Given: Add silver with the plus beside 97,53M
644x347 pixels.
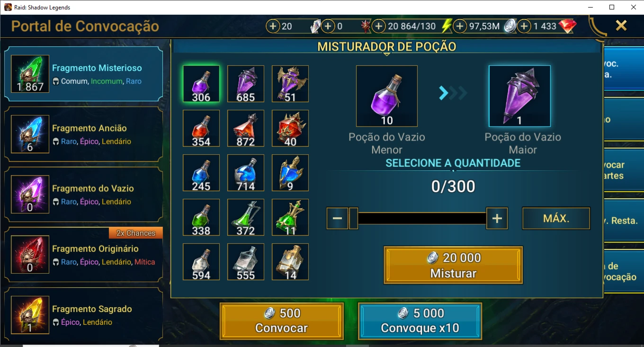Looking at the screenshot, I should point(460,27).
